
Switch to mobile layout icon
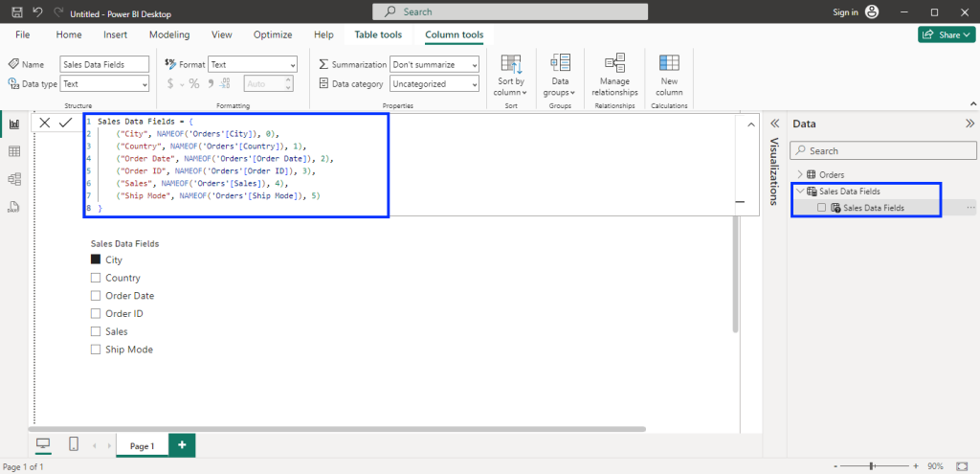click(74, 444)
